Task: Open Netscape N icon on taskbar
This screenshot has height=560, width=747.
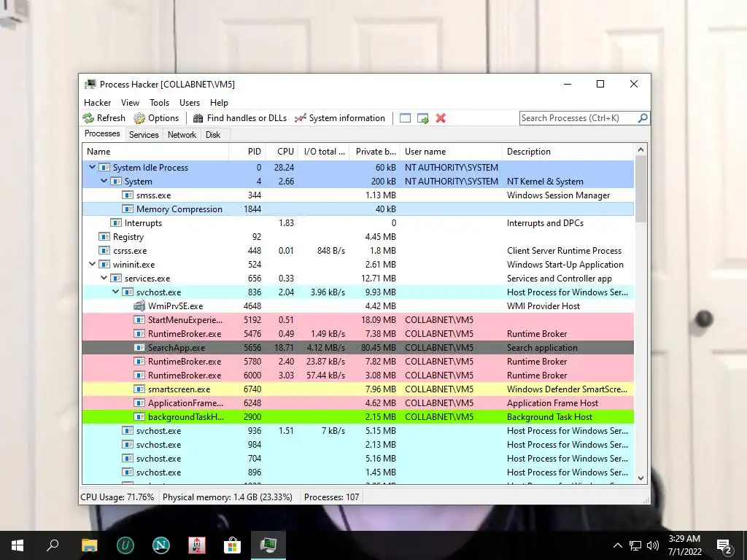Action: point(161,545)
